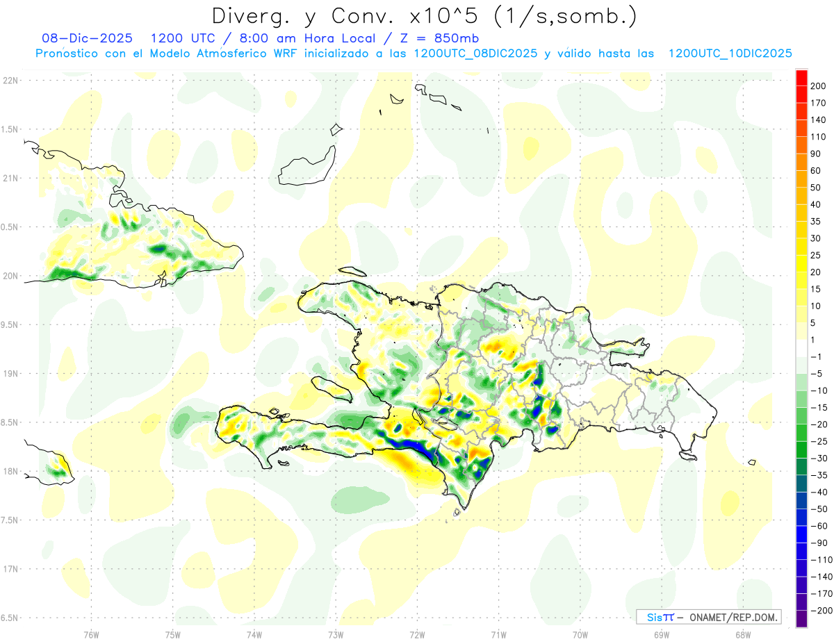The image size is (834, 644).
Task: Click the title 'Diverg. y Conv. x10^5 (1/s,somb.)'
Action: (424, 17)
